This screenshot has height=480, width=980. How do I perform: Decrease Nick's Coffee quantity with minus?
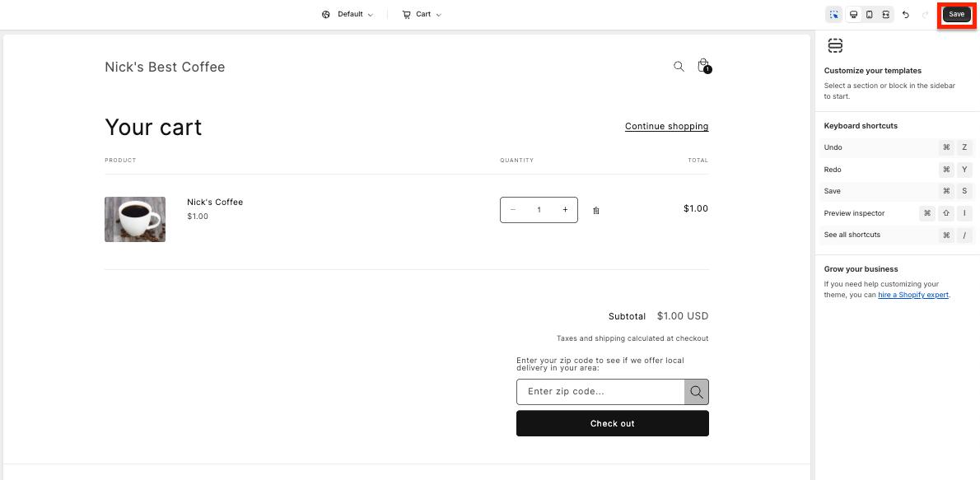[513, 210]
